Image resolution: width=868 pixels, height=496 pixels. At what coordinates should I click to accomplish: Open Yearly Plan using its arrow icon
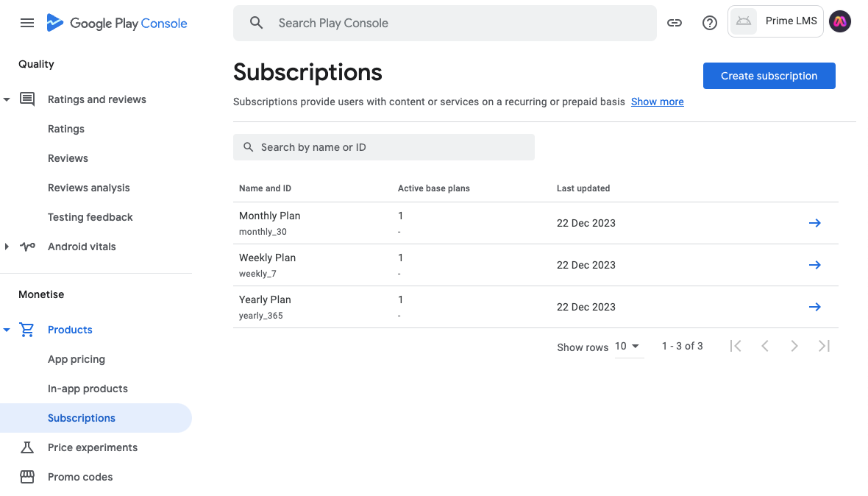(814, 307)
